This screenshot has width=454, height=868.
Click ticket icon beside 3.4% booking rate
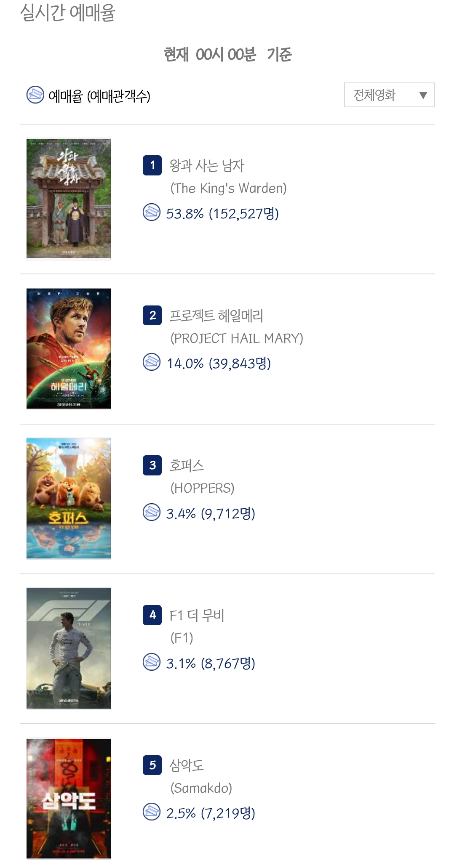pos(152,512)
